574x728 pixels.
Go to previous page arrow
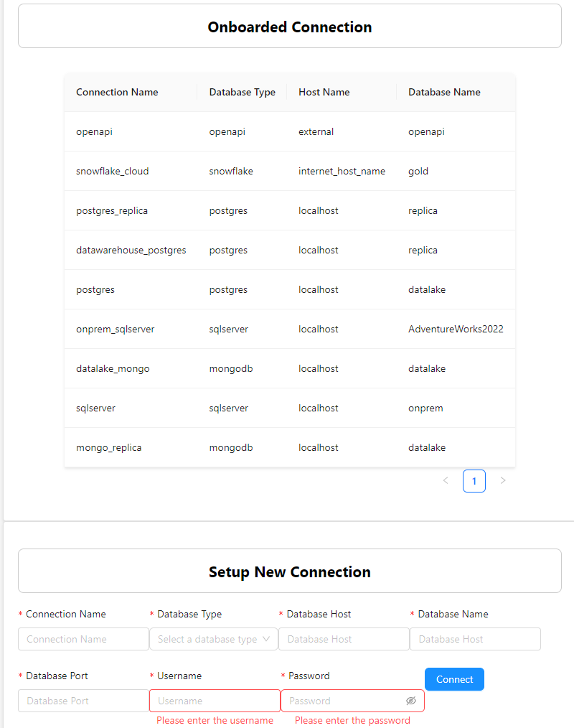click(446, 480)
